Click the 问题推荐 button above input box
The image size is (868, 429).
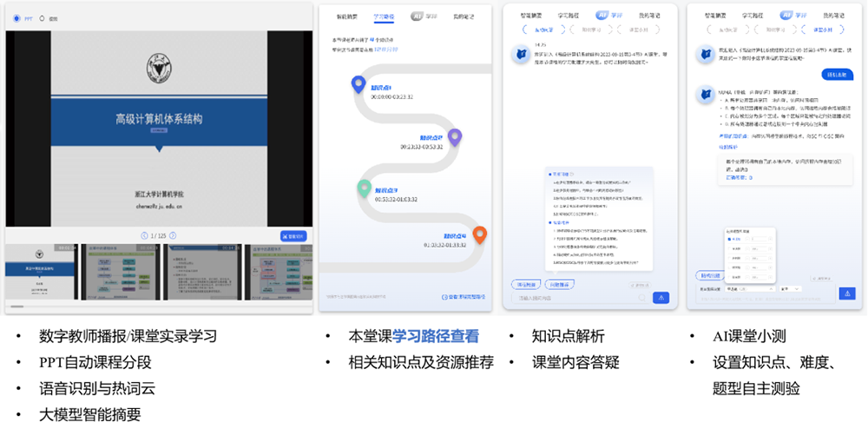tap(561, 284)
